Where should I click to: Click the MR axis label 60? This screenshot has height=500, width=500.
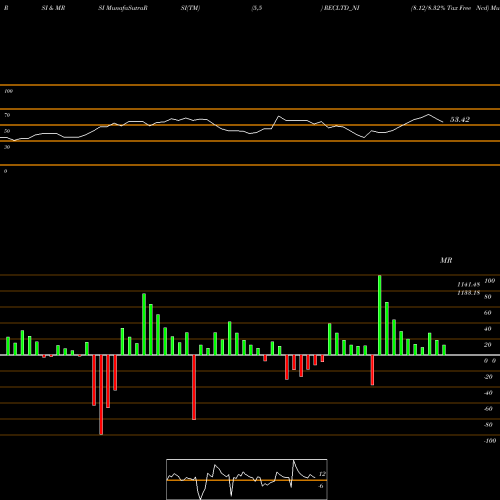pos(488,313)
